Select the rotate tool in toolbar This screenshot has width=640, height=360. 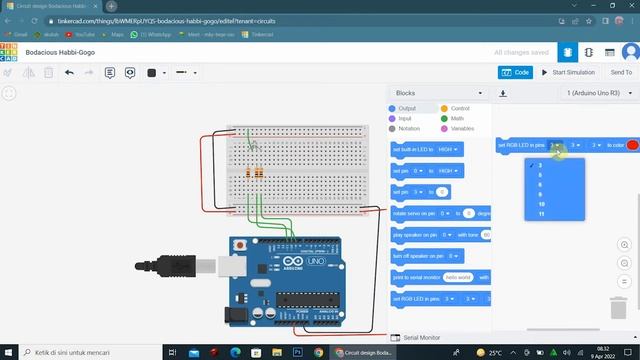point(8,73)
